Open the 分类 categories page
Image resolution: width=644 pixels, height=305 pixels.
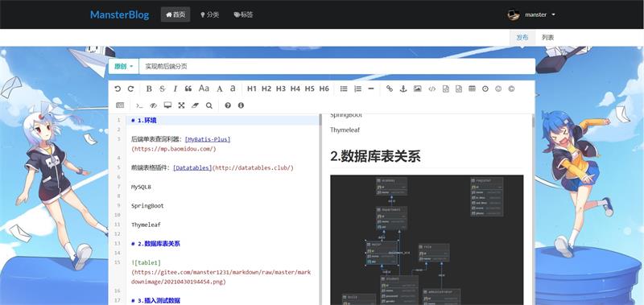tap(209, 14)
